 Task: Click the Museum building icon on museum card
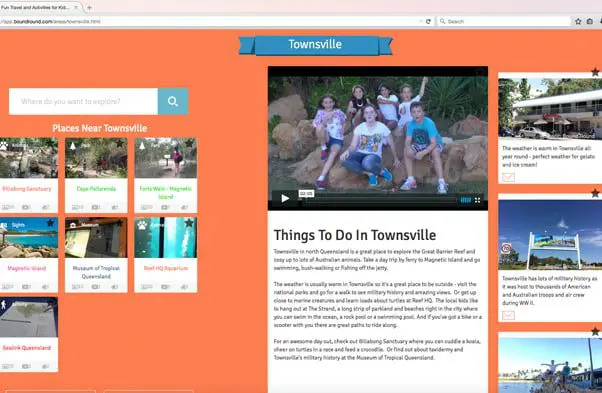(73, 225)
